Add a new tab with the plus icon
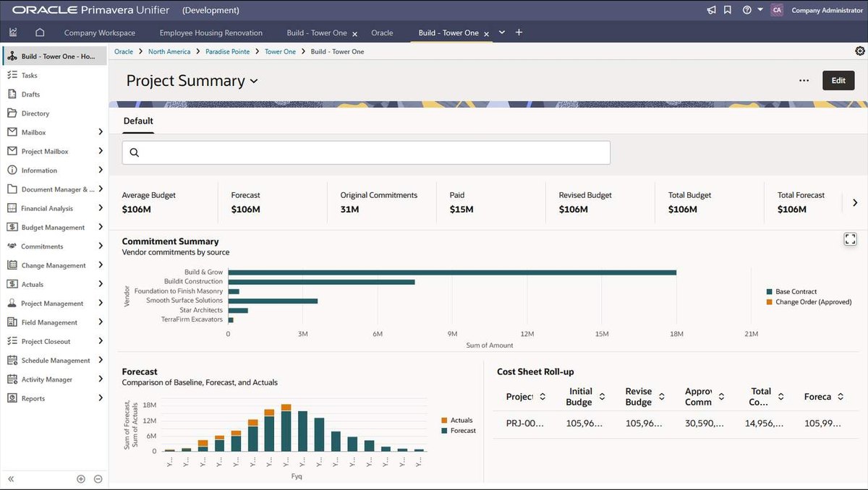 click(519, 33)
